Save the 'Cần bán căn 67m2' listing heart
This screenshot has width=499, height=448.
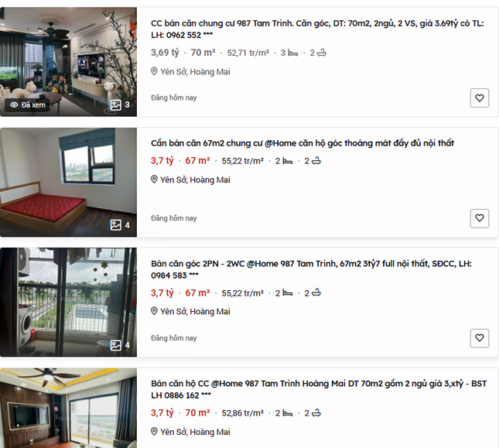coord(479,218)
